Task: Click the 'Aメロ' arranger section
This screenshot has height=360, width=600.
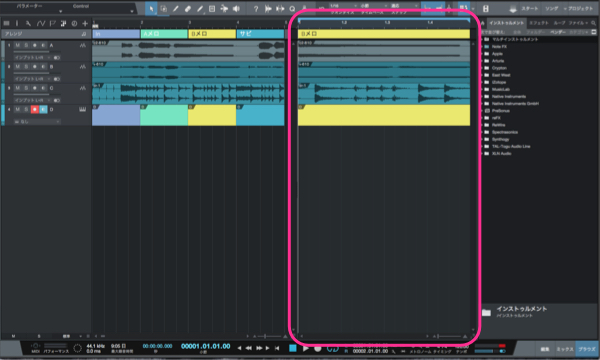Action: [164, 34]
